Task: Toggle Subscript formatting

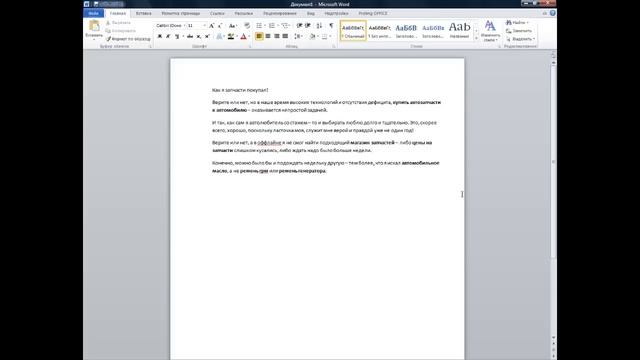Action: pyautogui.click(x=198, y=36)
